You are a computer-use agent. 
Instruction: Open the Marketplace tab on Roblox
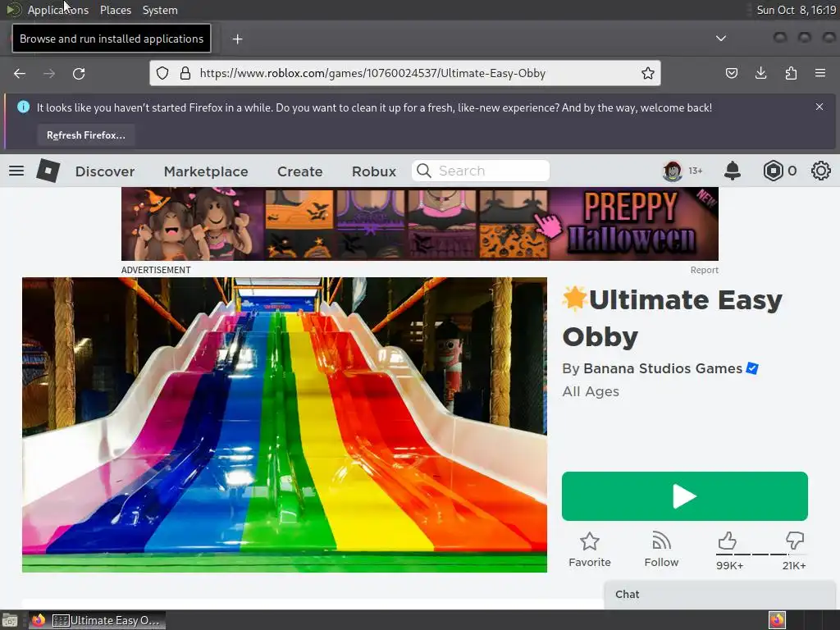[x=206, y=171]
